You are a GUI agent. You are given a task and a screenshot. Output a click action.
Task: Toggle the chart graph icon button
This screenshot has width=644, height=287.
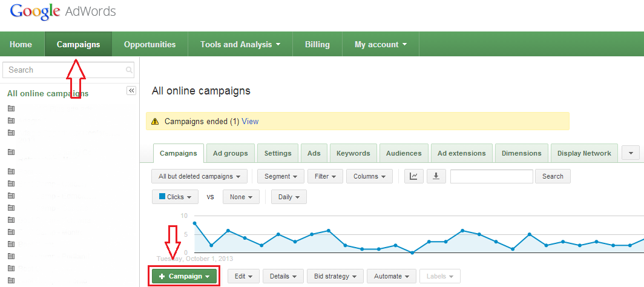tap(414, 176)
